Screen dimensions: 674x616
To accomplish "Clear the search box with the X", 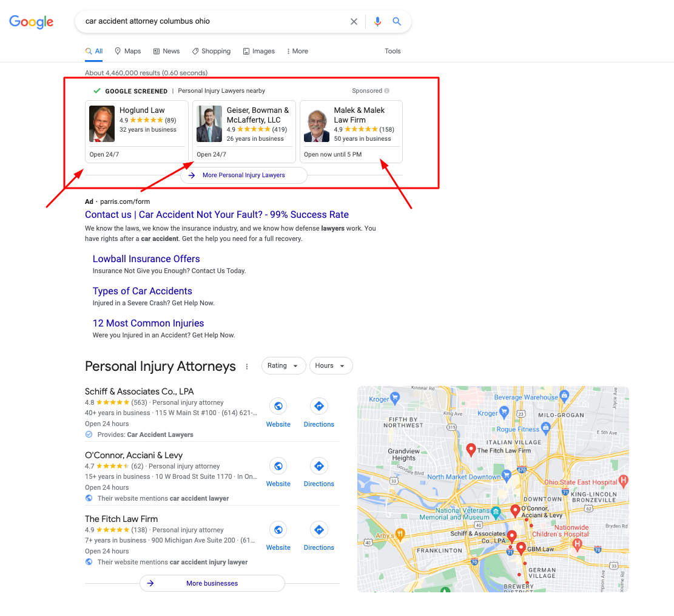I will coord(354,21).
